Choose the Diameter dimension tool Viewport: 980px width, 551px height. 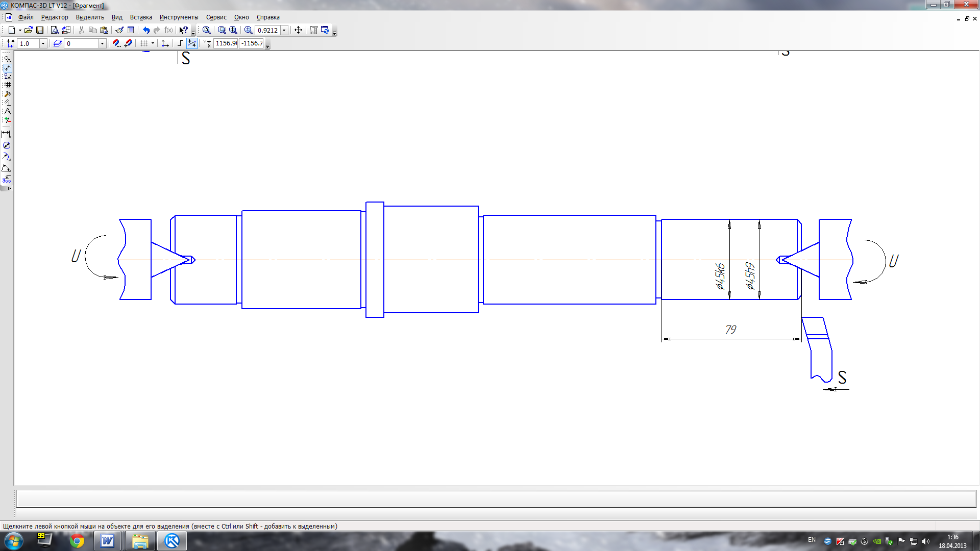(x=6, y=145)
